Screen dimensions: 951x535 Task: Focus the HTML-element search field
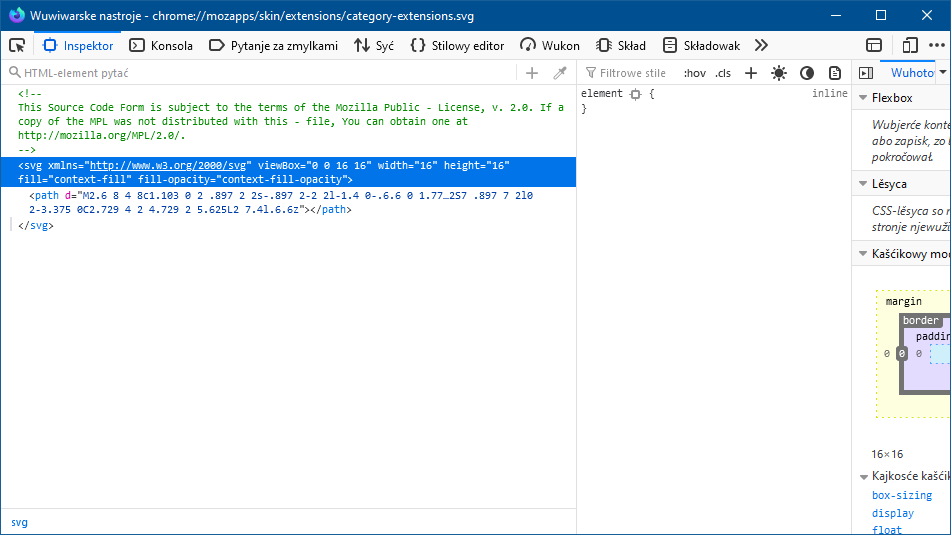(260, 73)
